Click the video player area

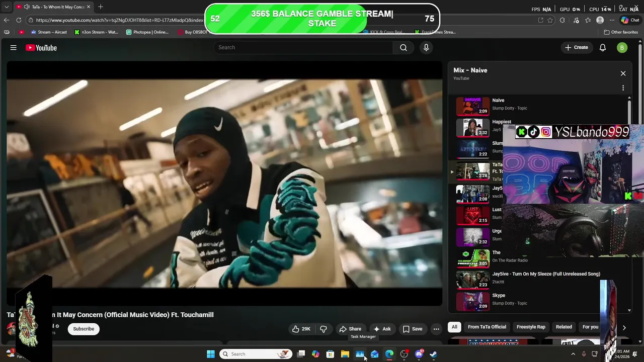pos(224,184)
